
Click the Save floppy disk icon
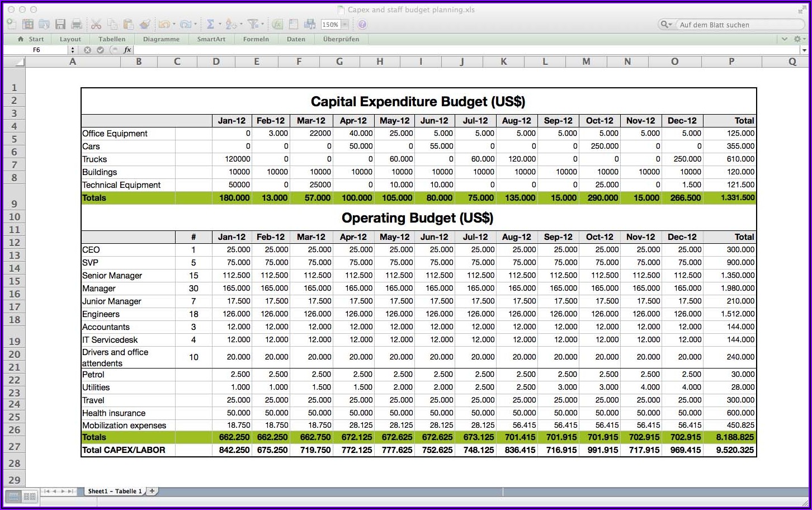pos(60,24)
